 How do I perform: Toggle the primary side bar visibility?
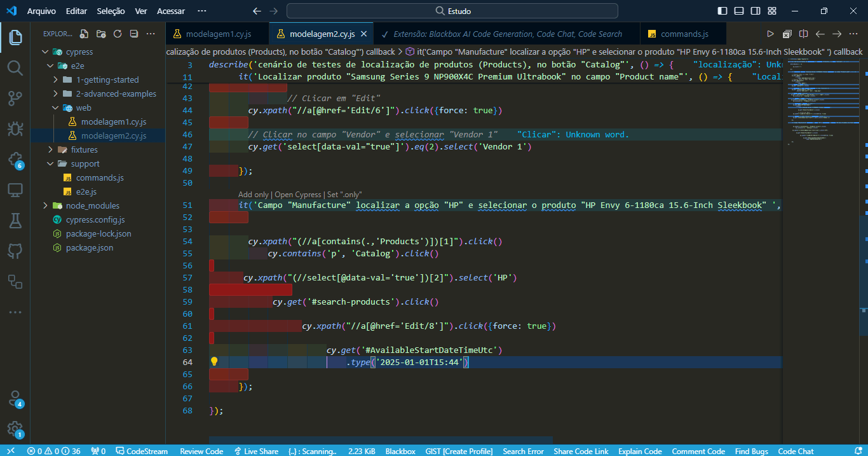tap(722, 11)
